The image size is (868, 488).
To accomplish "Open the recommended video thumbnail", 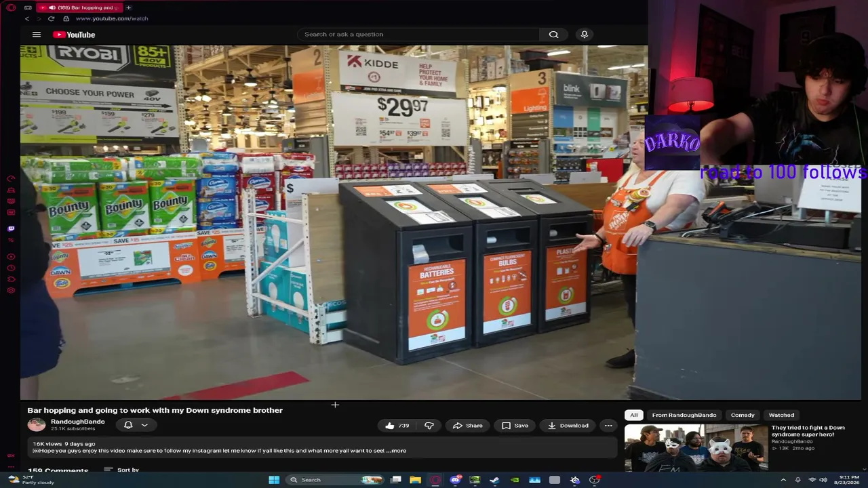I will click(x=696, y=447).
